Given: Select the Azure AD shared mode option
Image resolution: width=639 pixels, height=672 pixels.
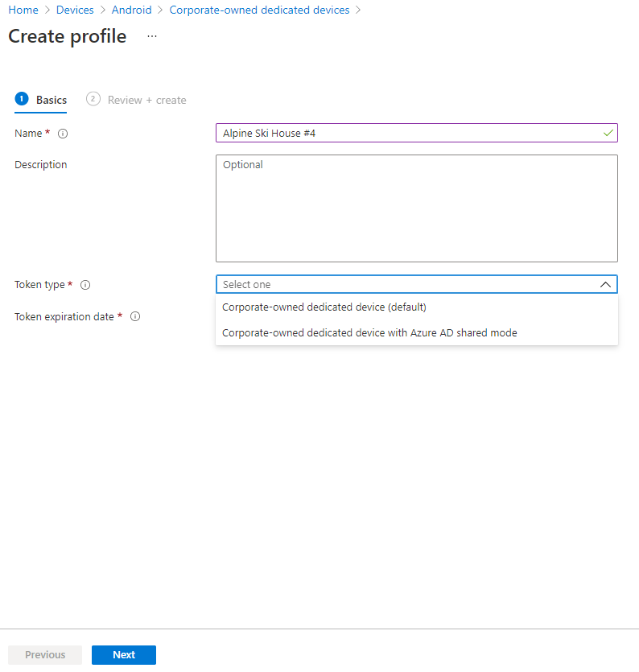Looking at the screenshot, I should point(370,332).
